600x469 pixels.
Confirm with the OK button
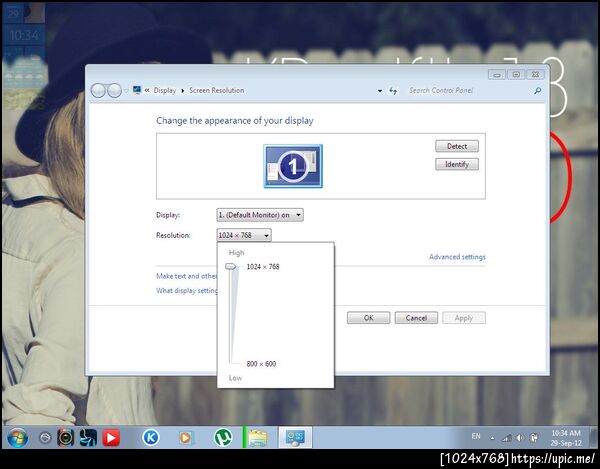click(368, 318)
